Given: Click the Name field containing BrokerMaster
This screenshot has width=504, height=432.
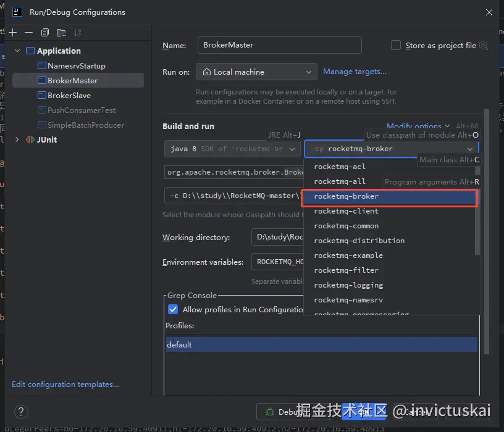Looking at the screenshot, I should (280, 45).
